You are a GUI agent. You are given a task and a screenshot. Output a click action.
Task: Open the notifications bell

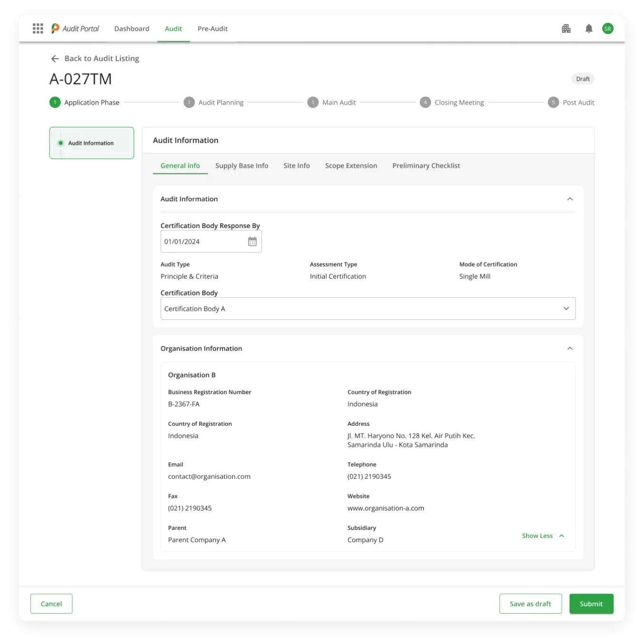[x=589, y=29]
